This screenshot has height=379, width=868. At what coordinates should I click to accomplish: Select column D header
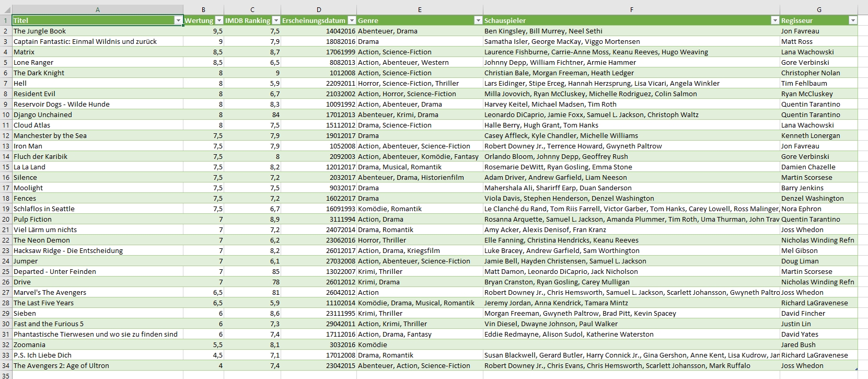[x=319, y=9]
